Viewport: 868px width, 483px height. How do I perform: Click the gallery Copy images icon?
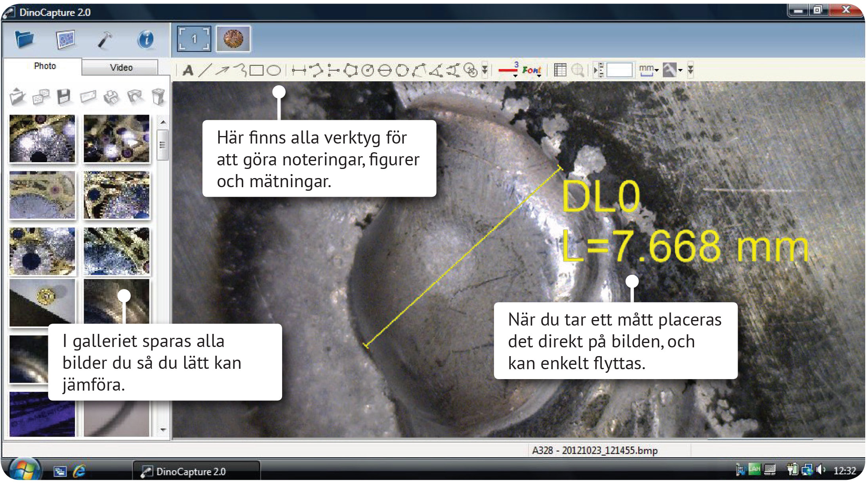pyautogui.click(x=41, y=96)
